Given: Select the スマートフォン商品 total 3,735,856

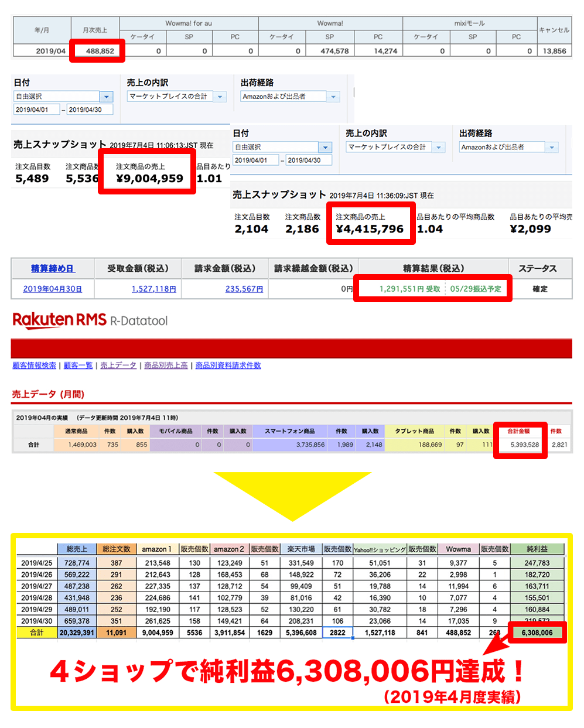Looking at the screenshot, I should [x=310, y=445].
